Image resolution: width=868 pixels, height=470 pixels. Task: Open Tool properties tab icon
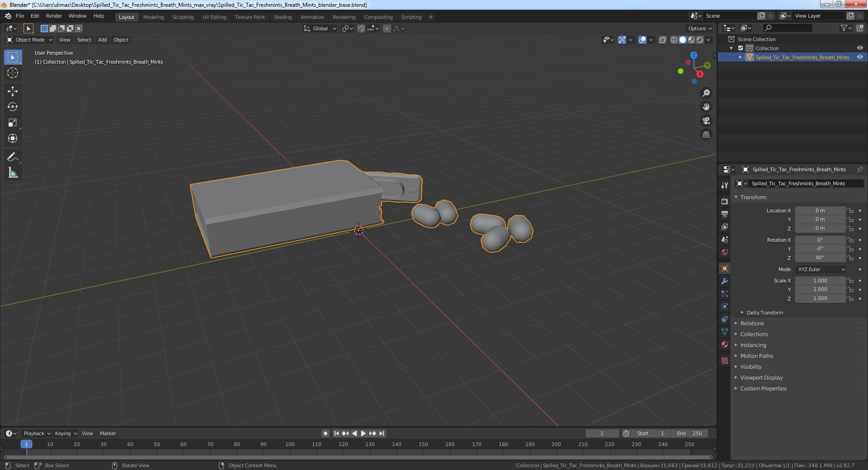[x=725, y=185]
